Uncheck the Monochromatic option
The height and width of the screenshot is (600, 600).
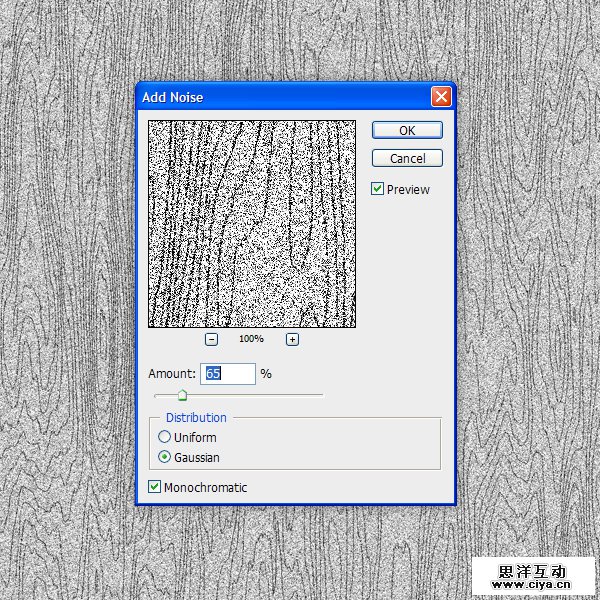point(155,487)
